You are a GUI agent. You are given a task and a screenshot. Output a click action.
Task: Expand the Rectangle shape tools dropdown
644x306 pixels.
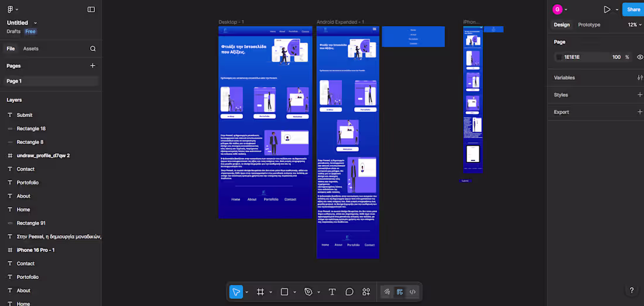tap(294, 292)
